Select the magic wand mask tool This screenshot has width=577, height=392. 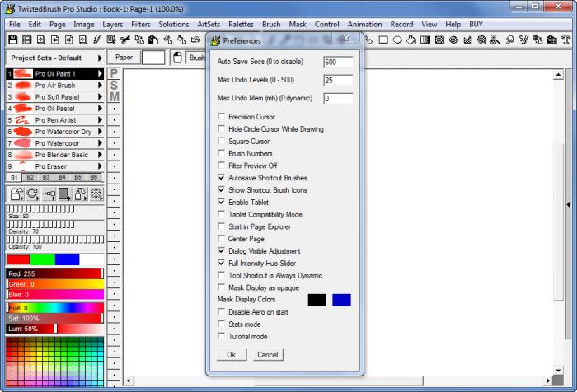(495, 40)
